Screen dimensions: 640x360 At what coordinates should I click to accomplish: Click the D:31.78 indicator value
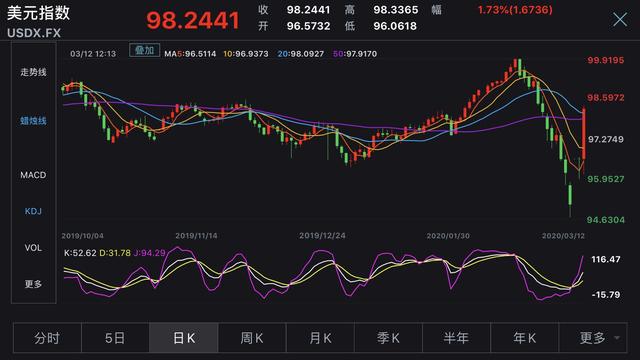115,253
